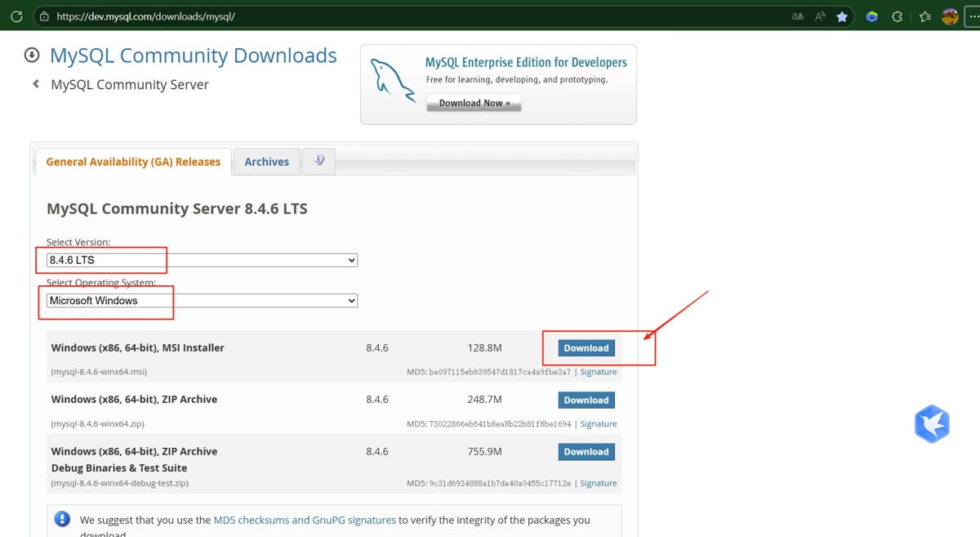Click the site lock icon in address bar
Screen dimensions: 980x537
tap(43, 16)
